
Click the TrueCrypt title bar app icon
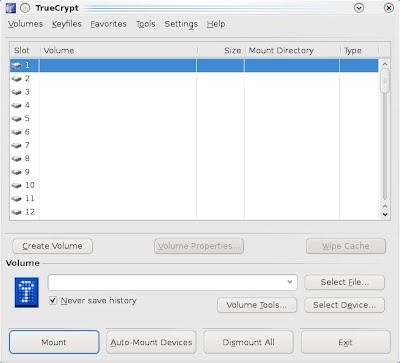(x=11, y=8)
